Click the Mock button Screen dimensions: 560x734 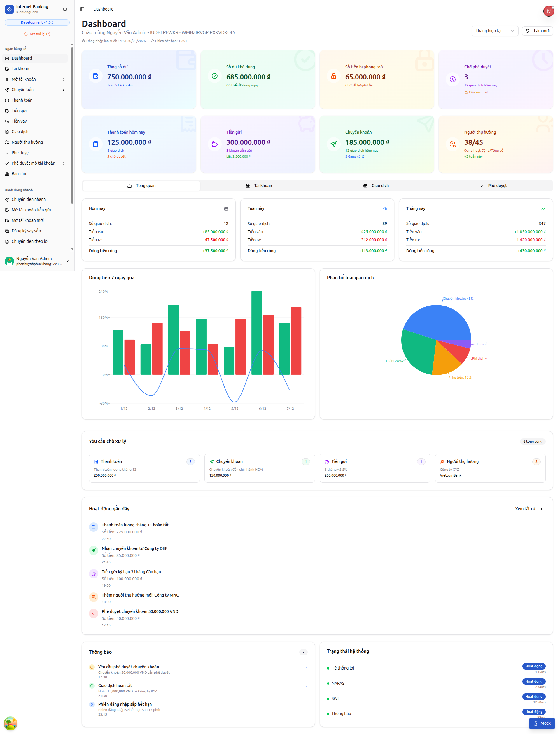(542, 723)
